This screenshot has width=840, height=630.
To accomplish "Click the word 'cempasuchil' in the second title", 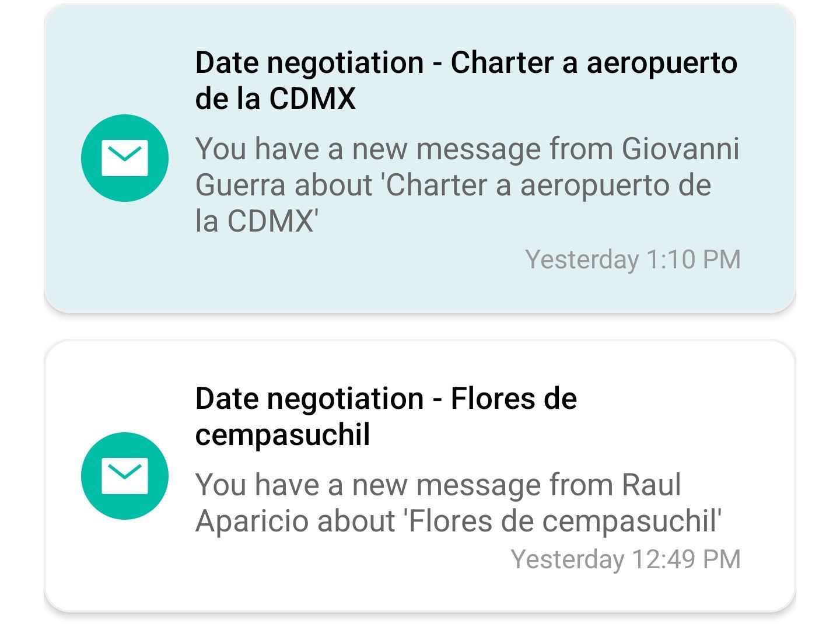I will [x=282, y=435].
